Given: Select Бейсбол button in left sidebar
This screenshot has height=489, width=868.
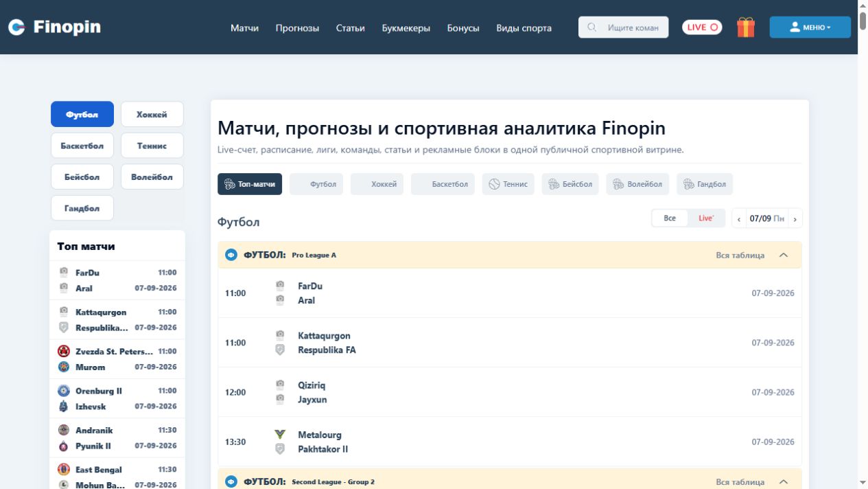Looking at the screenshot, I should [x=82, y=177].
